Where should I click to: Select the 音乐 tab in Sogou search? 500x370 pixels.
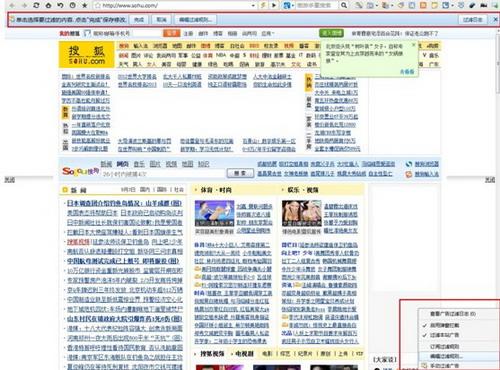139,164
